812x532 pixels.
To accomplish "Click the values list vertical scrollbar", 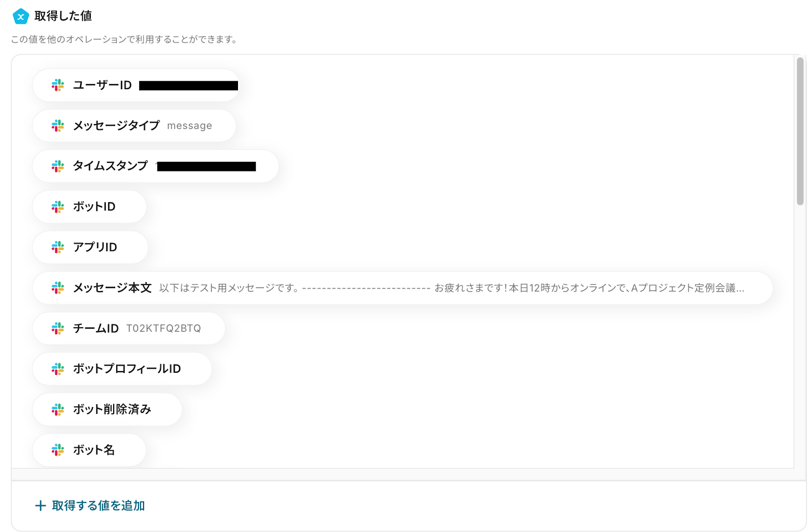I will (x=800, y=132).
